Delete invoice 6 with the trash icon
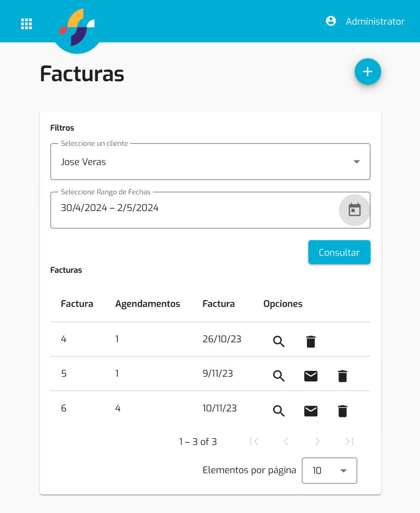The image size is (420, 513). 342,411
